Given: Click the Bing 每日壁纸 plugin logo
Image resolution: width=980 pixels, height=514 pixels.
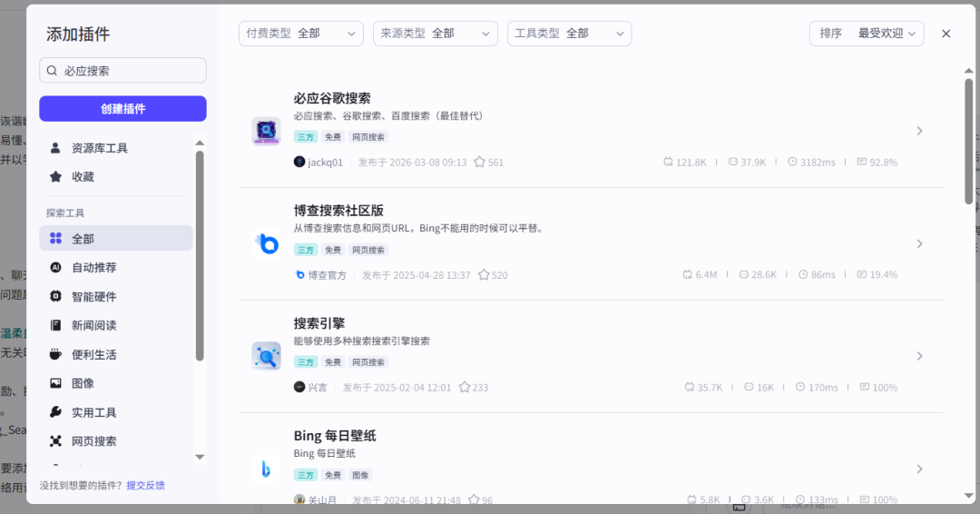Looking at the screenshot, I should [x=266, y=469].
